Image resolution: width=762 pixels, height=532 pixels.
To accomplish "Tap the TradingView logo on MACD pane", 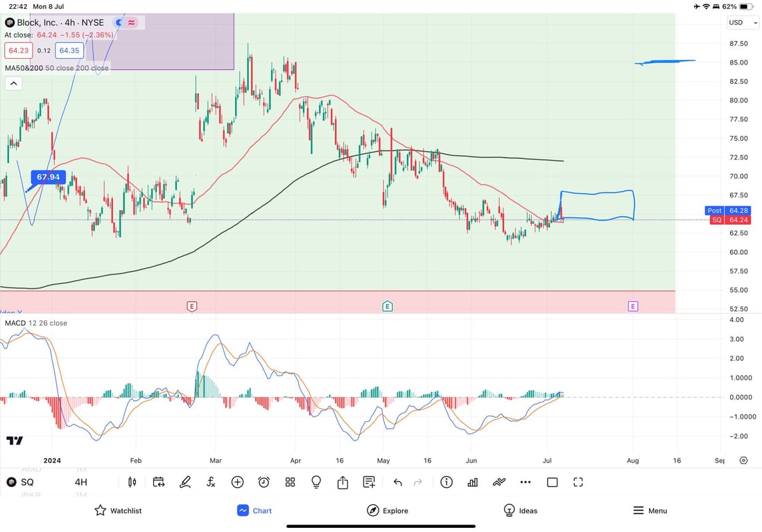I will 15,441.
